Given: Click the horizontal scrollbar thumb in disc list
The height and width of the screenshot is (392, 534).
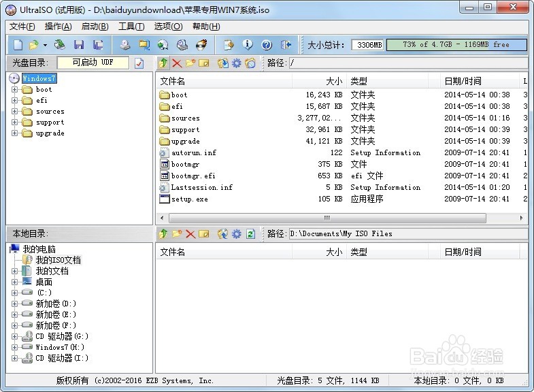Looking at the screenshot, I should 327,218.
